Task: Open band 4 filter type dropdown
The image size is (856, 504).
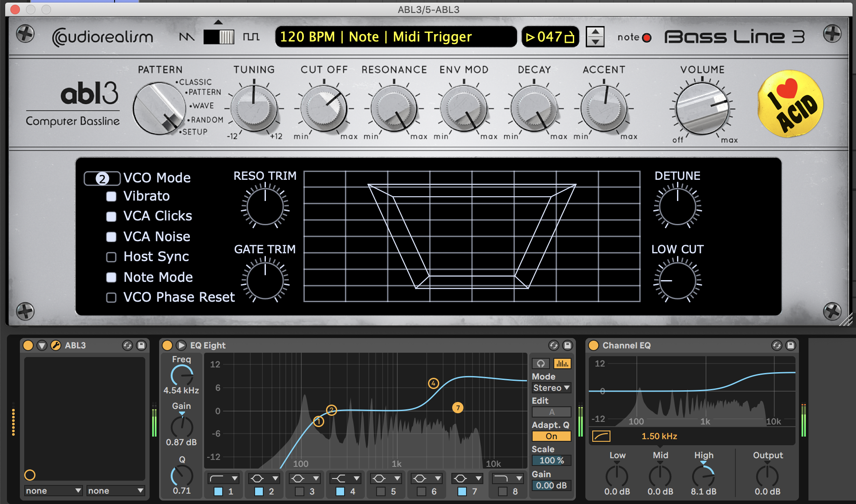Action: click(345, 478)
